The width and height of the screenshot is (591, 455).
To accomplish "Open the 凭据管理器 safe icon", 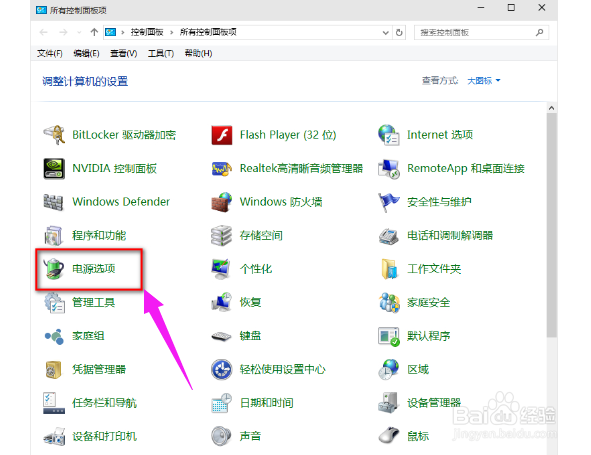I will (x=54, y=369).
